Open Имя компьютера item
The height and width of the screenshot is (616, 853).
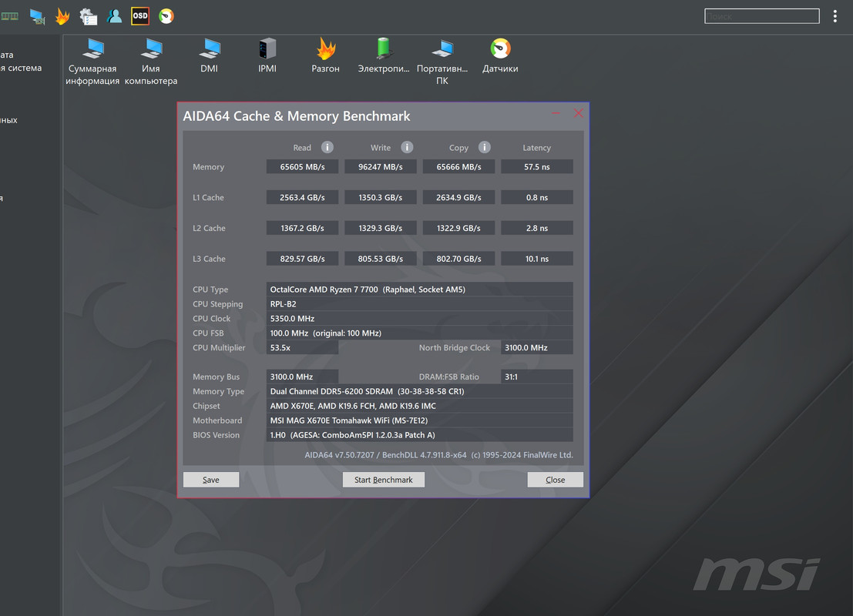click(x=151, y=62)
